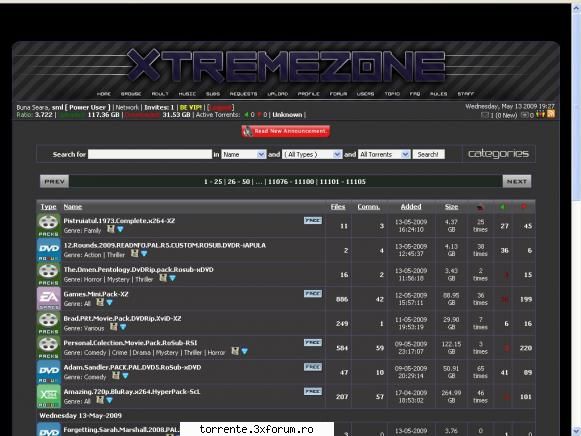Click beige icon beside Games.Mini.Pack genre

tap(100, 303)
